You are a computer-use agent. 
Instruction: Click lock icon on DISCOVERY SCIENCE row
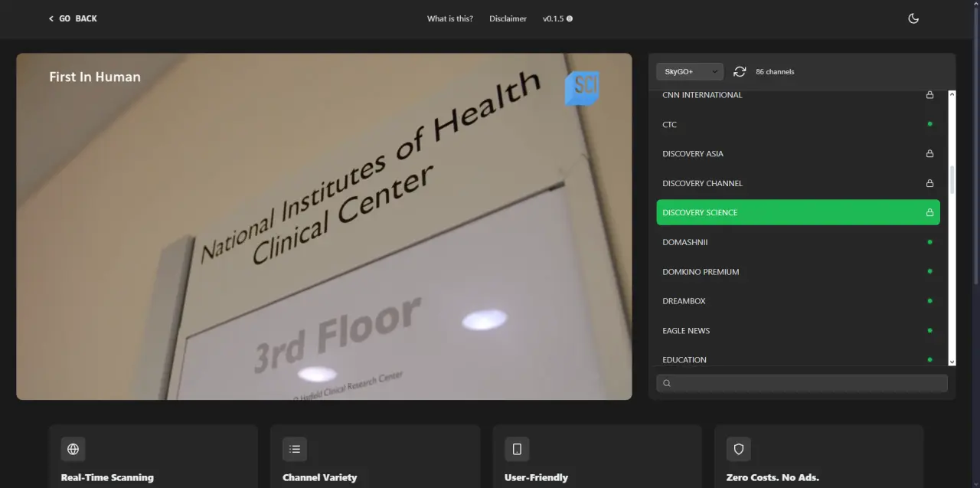929,212
